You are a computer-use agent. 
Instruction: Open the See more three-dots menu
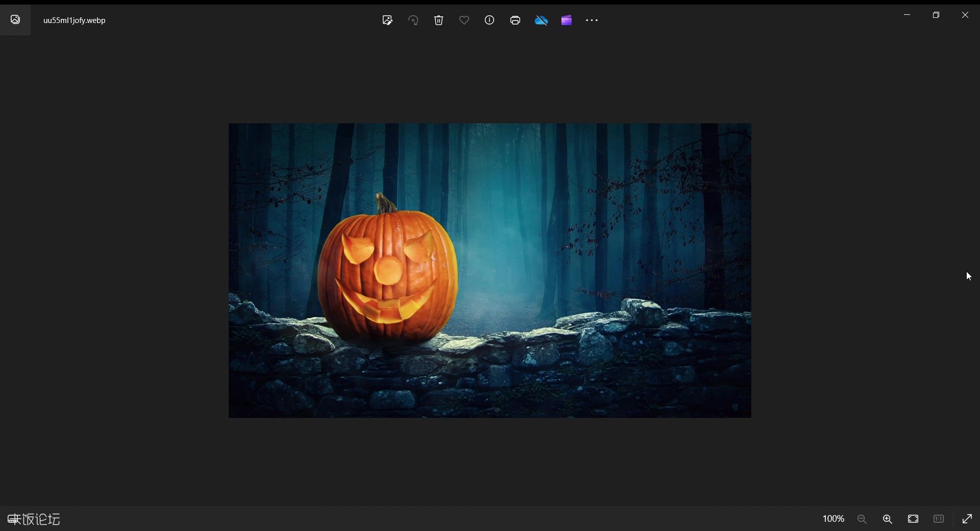tap(592, 20)
